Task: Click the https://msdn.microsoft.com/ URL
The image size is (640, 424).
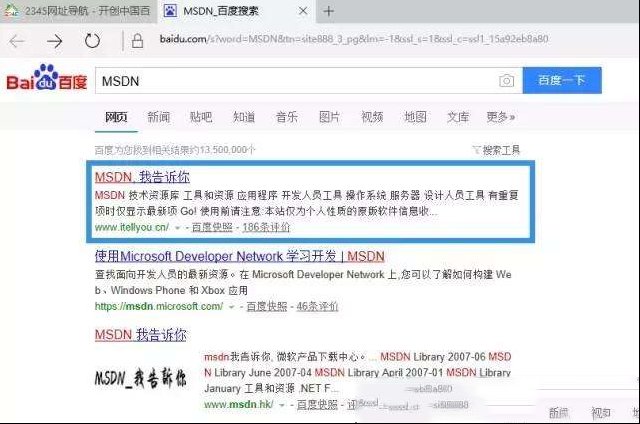Action: (159, 306)
